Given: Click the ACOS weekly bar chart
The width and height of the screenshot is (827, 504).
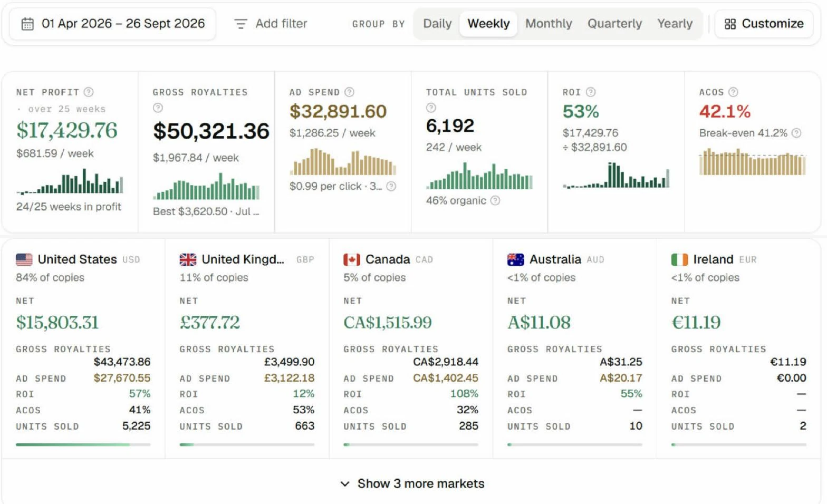Looking at the screenshot, I should click(753, 162).
